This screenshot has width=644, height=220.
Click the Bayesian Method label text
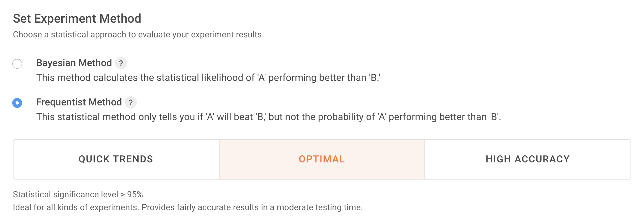(74, 63)
